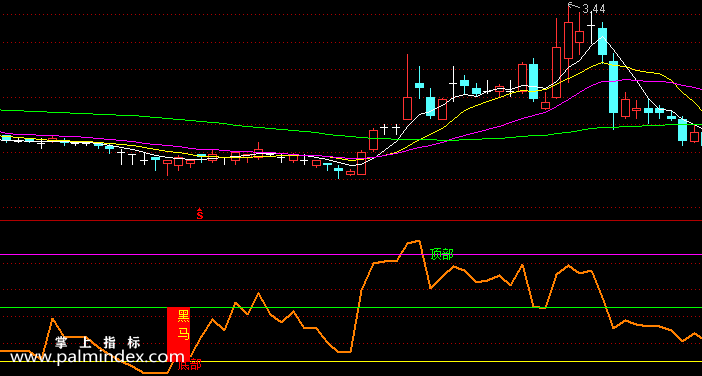Viewport: 702px width, 376px height.
Task: Select the green long-term moving average line
Action: [x=179, y=119]
